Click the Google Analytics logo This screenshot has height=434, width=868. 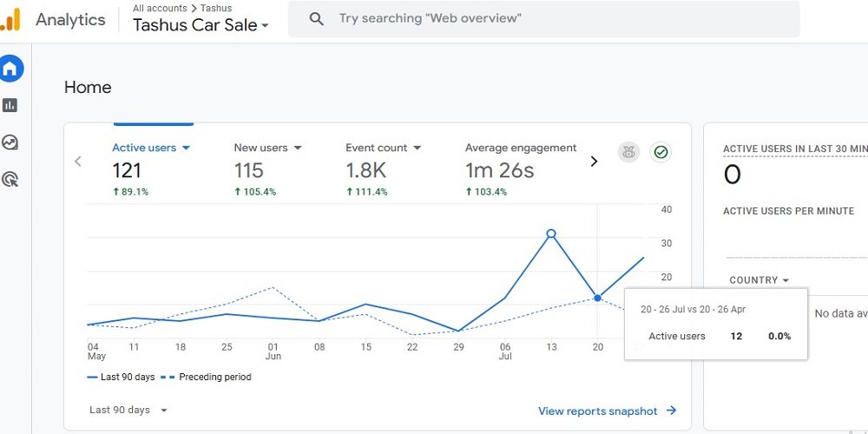pyautogui.click(x=10, y=19)
